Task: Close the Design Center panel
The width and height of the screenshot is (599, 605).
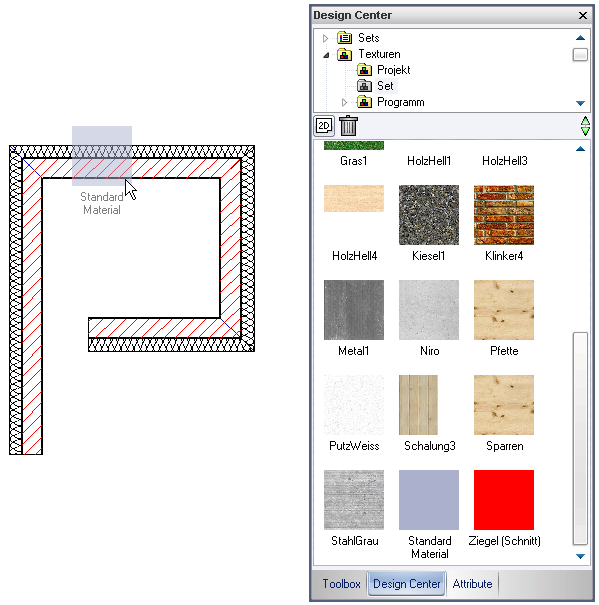Action: click(583, 15)
